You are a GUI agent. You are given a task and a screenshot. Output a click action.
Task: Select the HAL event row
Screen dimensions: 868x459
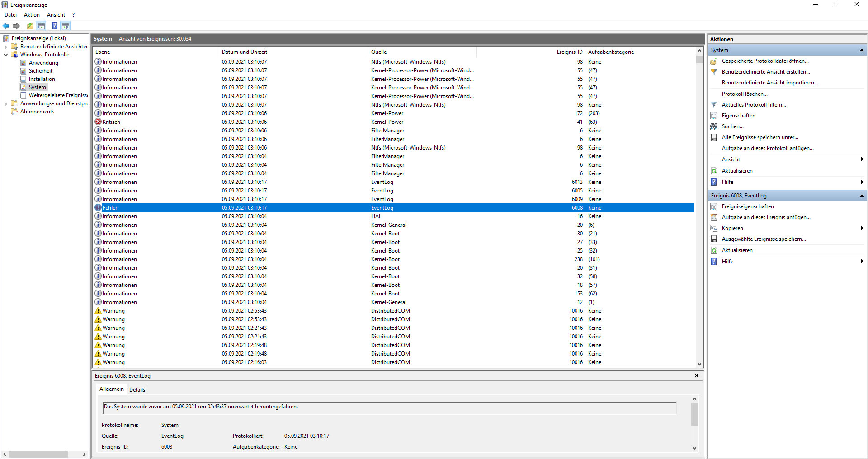[x=393, y=216]
